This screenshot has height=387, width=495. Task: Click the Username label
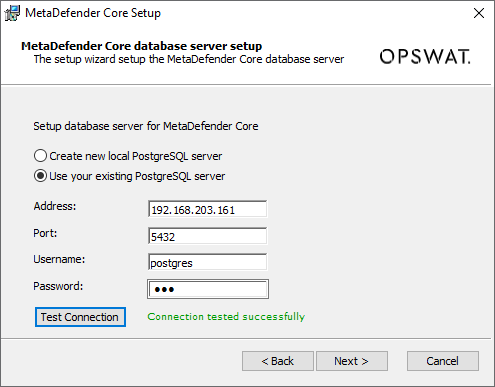click(x=59, y=259)
